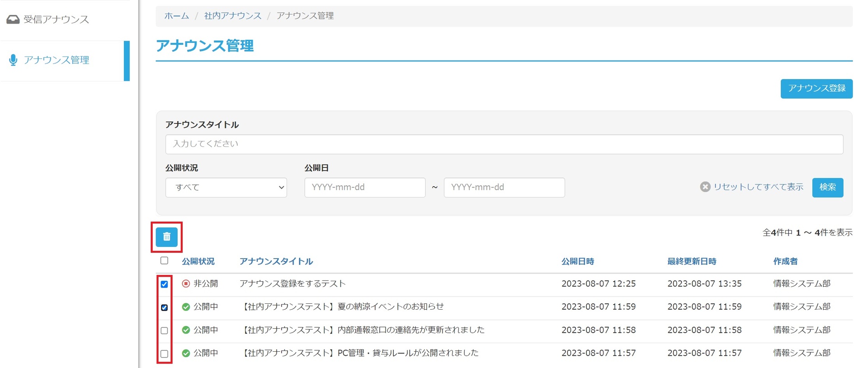Click 最終更新日時 value 2023-08-07 13:35
Screen dimensions: 868x368
pos(704,283)
